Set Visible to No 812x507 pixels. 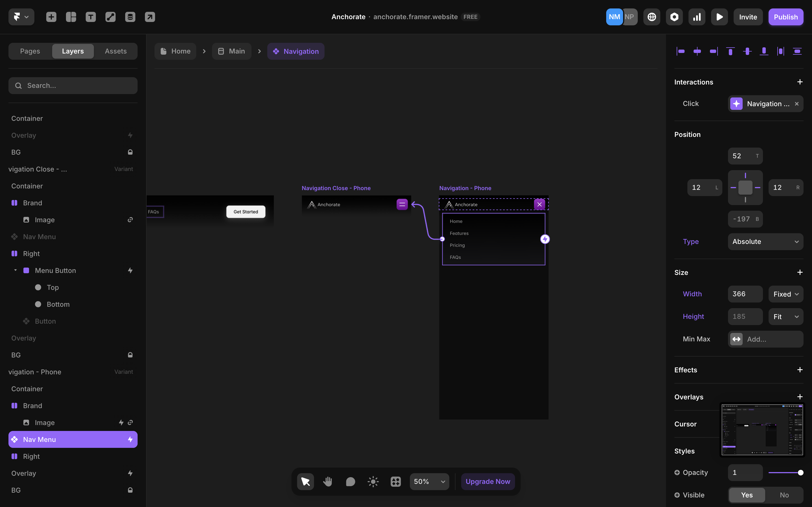click(784, 495)
